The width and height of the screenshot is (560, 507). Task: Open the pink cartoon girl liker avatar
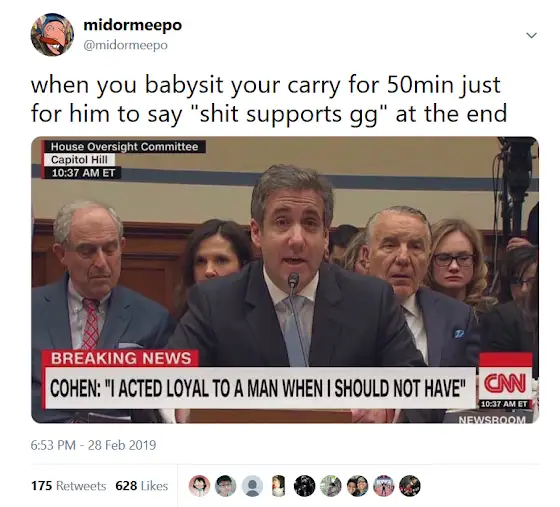pyautogui.click(x=199, y=486)
